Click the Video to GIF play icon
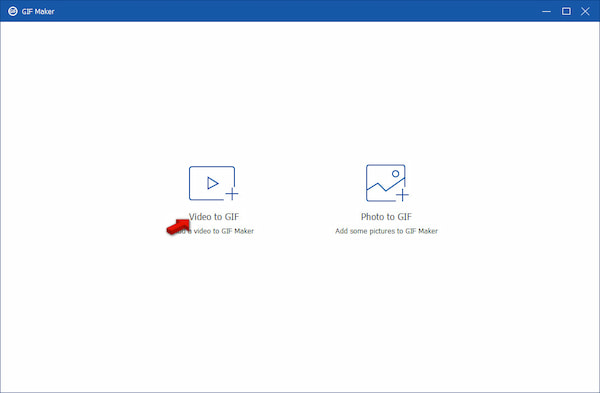 pos(213,183)
